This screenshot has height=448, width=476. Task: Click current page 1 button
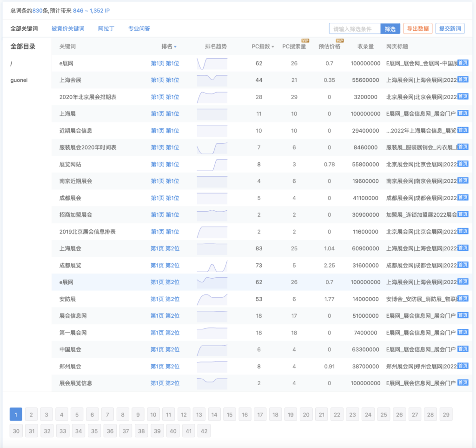coord(16,415)
